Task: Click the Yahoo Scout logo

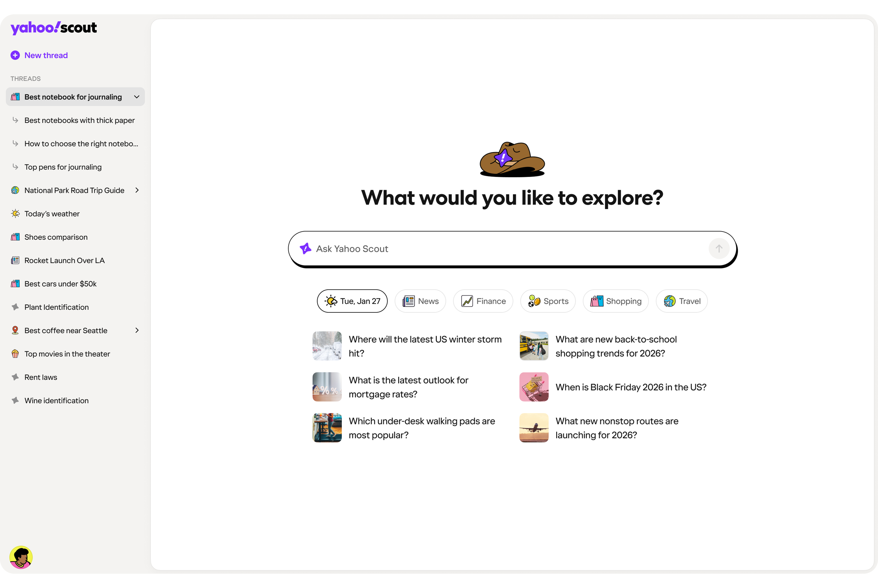Action: [x=53, y=28]
